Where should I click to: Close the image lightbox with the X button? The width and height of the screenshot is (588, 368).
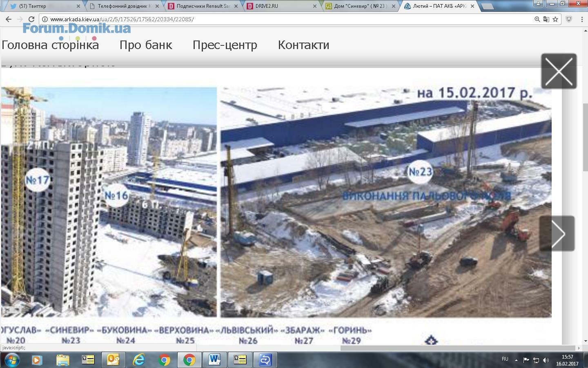click(x=559, y=71)
